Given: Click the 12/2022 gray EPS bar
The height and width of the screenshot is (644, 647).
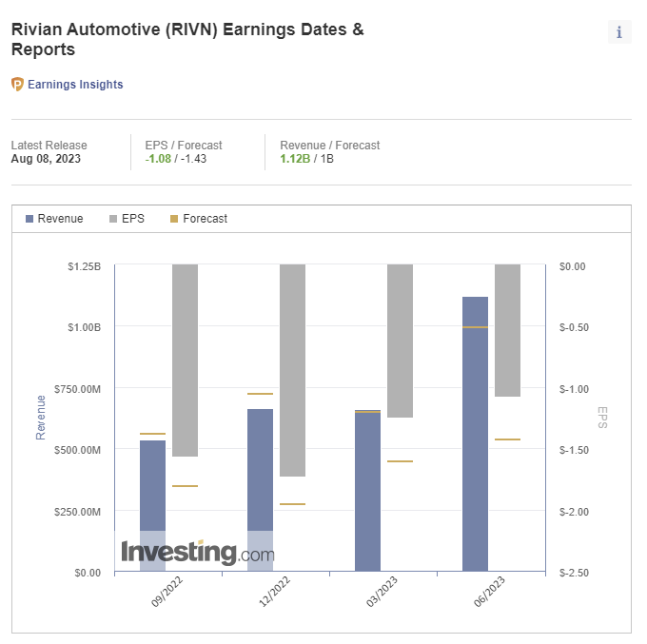Looking at the screenshot, I should click(x=292, y=370).
